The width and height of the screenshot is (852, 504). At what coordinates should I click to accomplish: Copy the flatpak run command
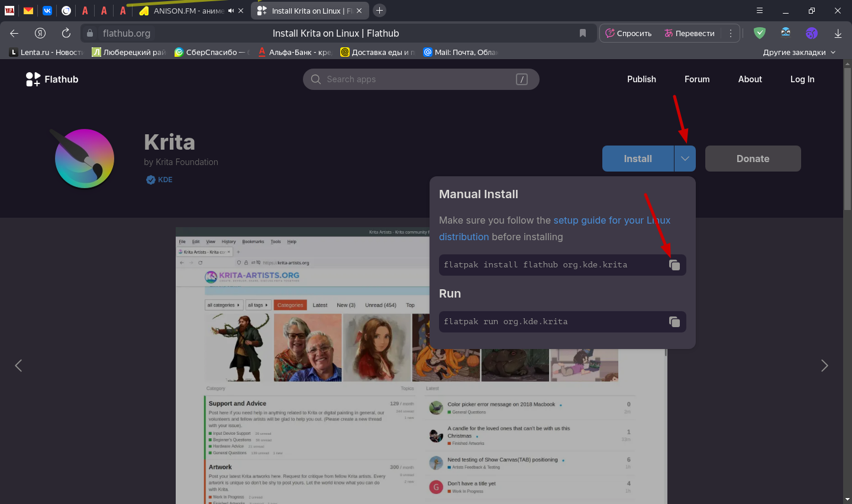tap(674, 322)
